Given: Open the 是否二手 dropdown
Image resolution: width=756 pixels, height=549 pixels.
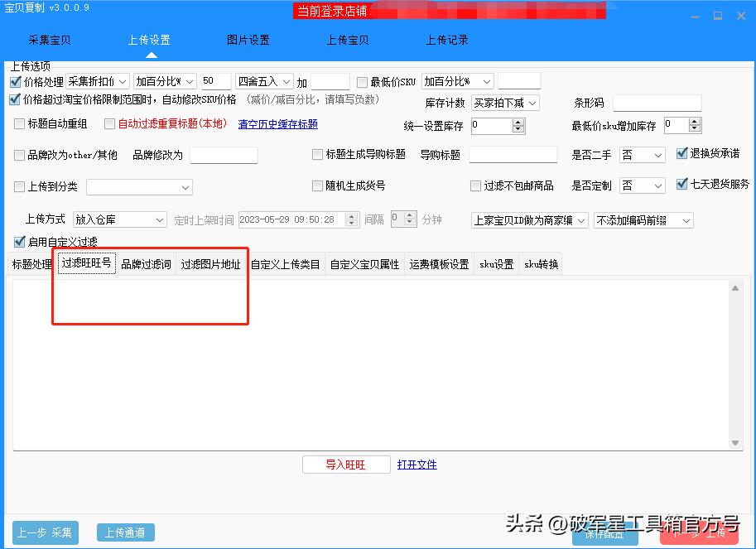Looking at the screenshot, I should point(642,155).
